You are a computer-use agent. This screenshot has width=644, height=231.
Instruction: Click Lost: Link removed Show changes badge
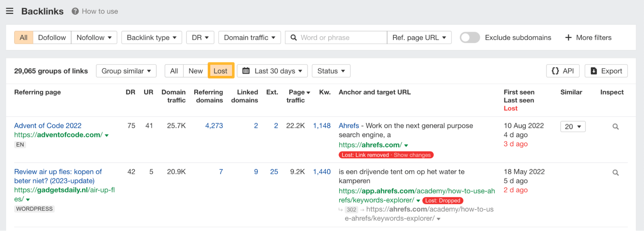pos(386,155)
